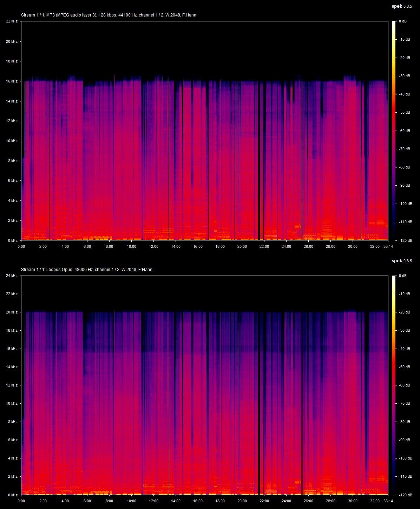Screen dimensions: 420x509
Task: Click the 18 kHz label on MP3 spectrogram
Action: click(x=12, y=61)
